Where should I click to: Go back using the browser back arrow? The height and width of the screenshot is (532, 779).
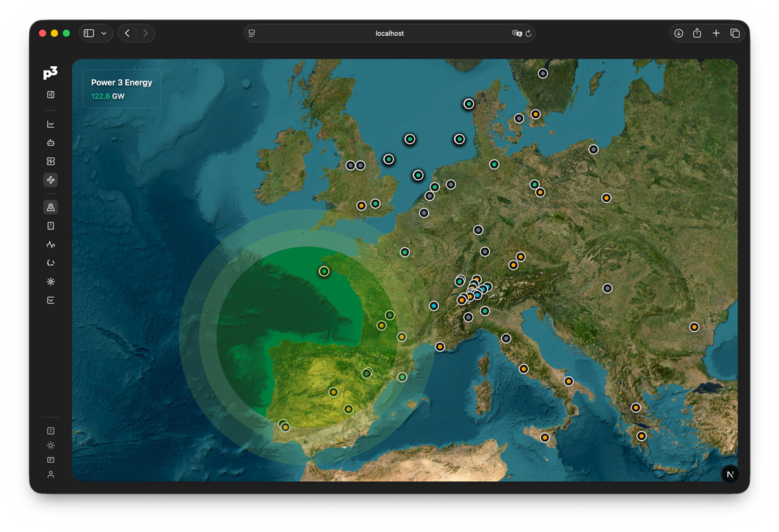point(127,33)
